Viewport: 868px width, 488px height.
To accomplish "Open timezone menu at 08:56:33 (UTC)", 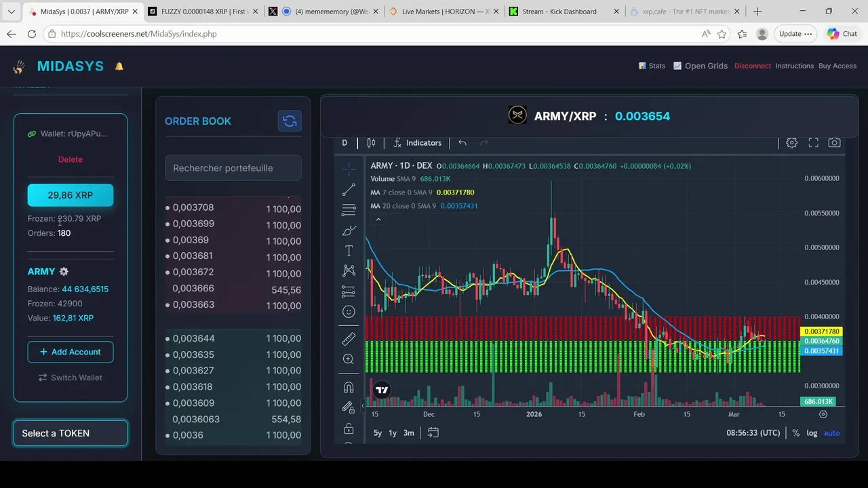I will click(753, 433).
